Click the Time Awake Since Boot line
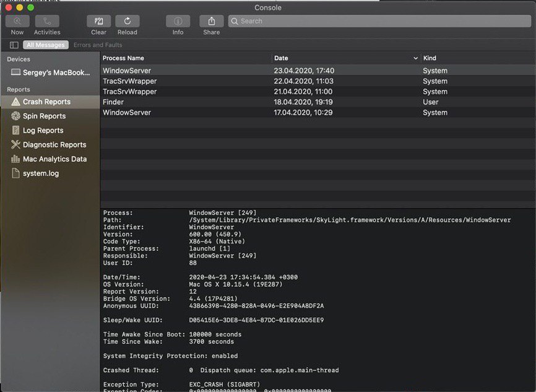536x392 pixels. point(172,334)
